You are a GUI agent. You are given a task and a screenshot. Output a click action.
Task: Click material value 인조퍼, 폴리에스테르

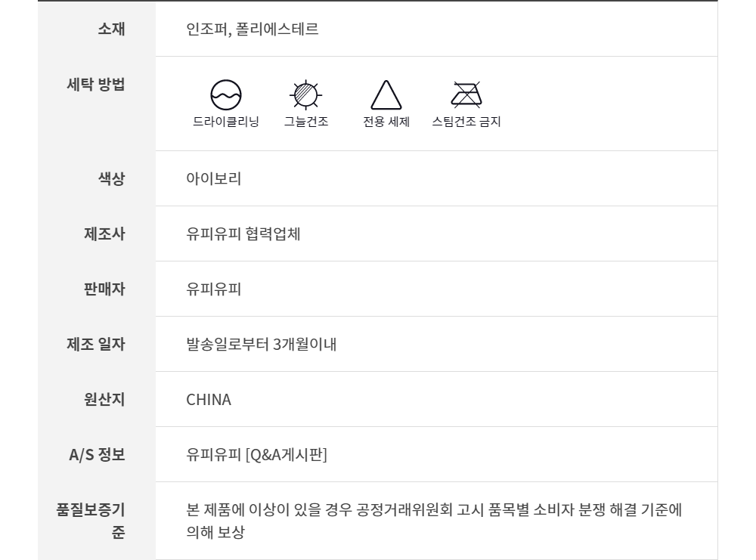[253, 30]
